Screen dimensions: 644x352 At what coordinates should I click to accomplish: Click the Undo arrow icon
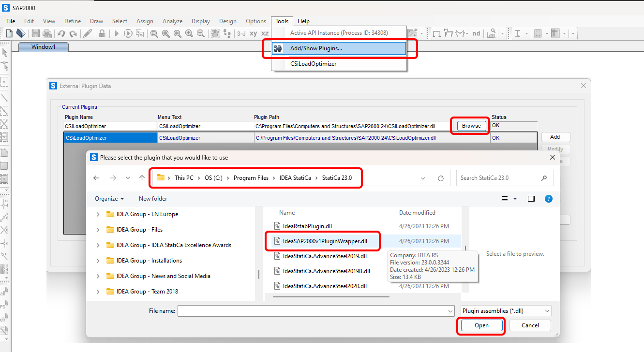[x=61, y=33]
